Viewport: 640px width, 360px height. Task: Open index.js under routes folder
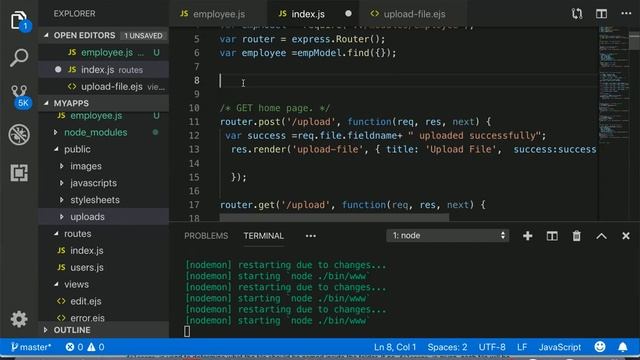tap(104, 251)
